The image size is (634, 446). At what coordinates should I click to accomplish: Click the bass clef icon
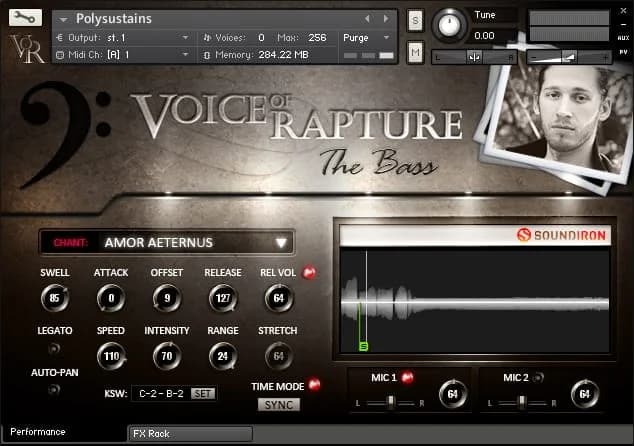(x=65, y=133)
